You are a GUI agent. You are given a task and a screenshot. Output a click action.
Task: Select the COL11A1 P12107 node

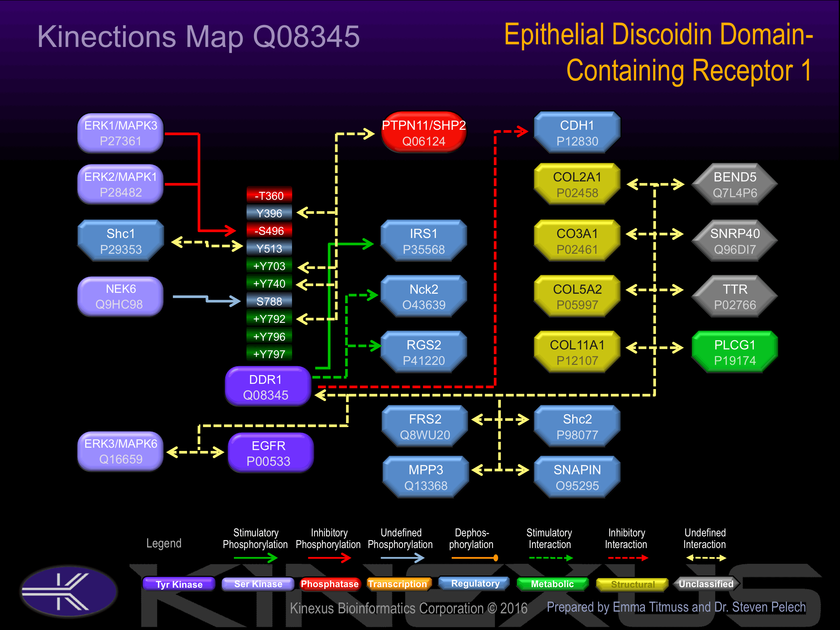coord(577,352)
